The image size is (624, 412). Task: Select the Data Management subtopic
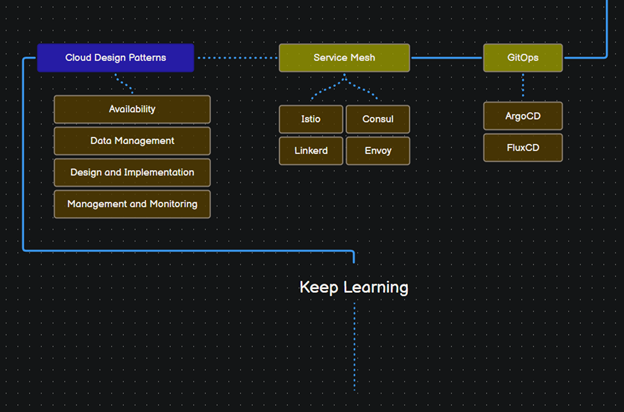[x=132, y=141]
